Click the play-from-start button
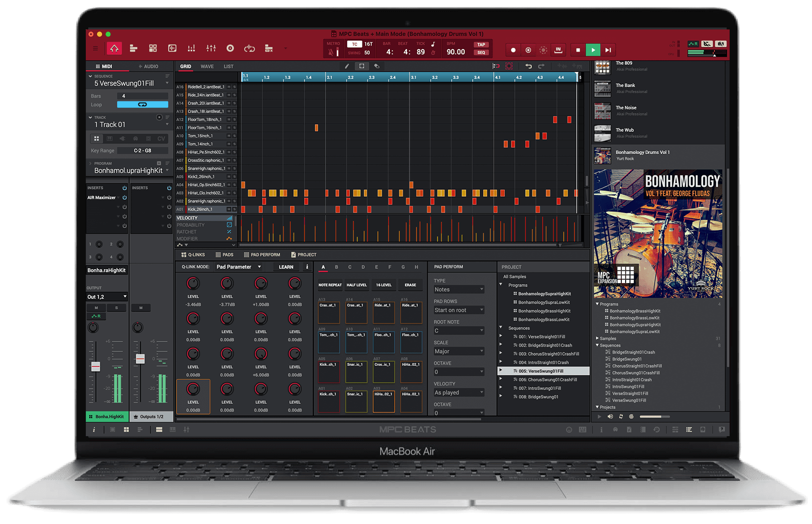The width and height of the screenshot is (812, 524). click(608, 50)
